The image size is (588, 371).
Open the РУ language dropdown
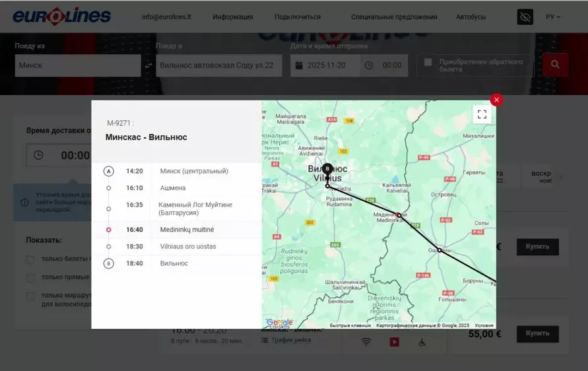click(x=553, y=17)
